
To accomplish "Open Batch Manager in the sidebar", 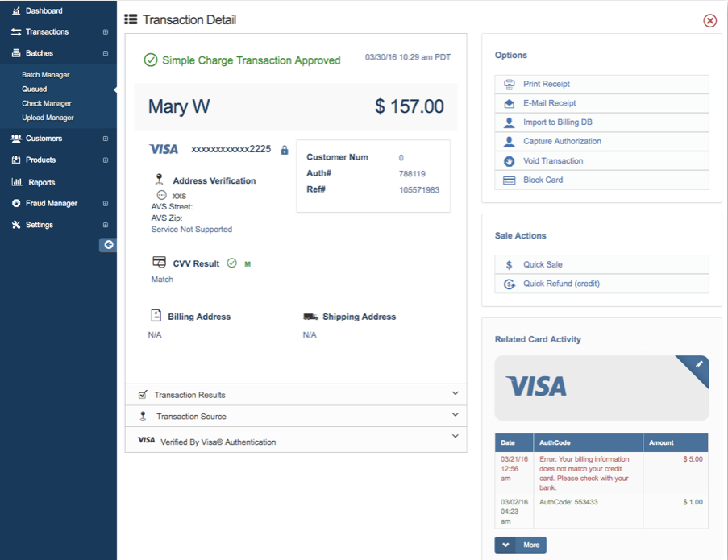I will click(x=46, y=75).
